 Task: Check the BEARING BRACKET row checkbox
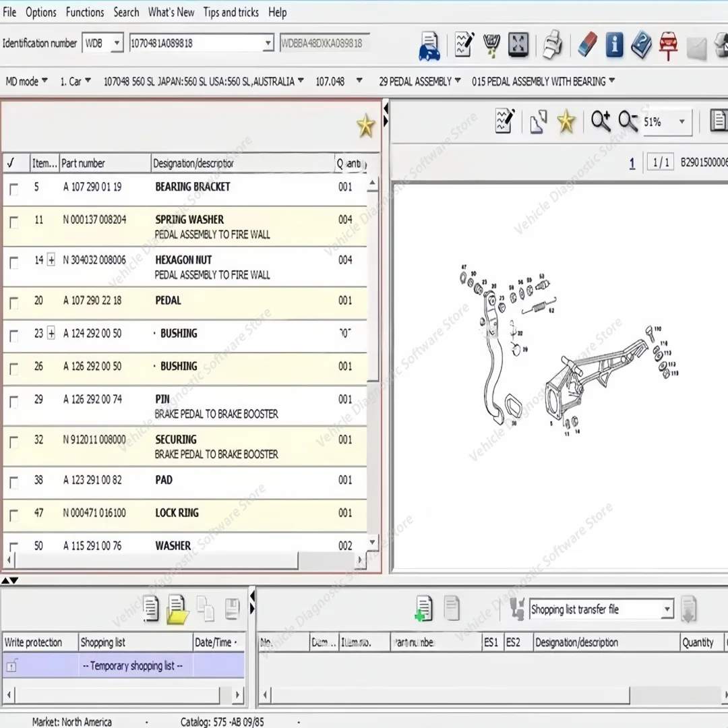[14, 189]
